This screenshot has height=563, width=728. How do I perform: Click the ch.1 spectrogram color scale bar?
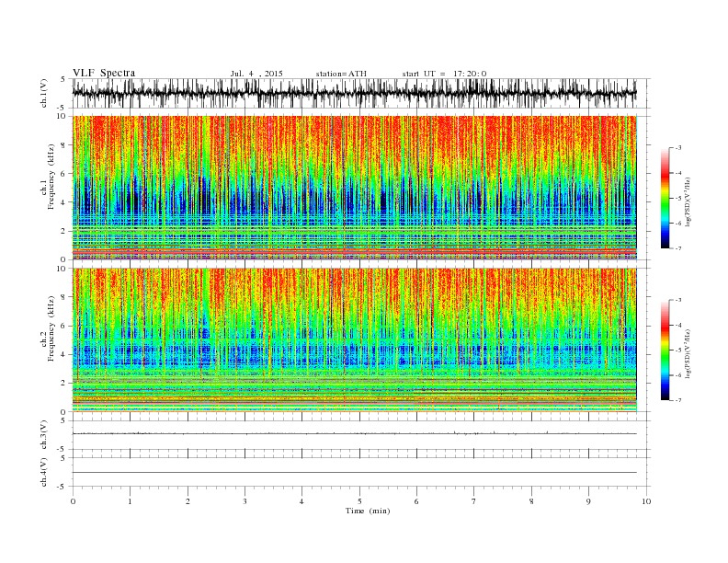[x=665, y=199]
